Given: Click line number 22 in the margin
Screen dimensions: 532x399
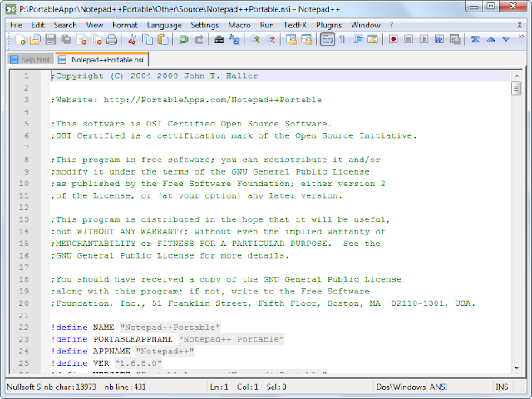Looking at the screenshot, I should tap(24, 328).
